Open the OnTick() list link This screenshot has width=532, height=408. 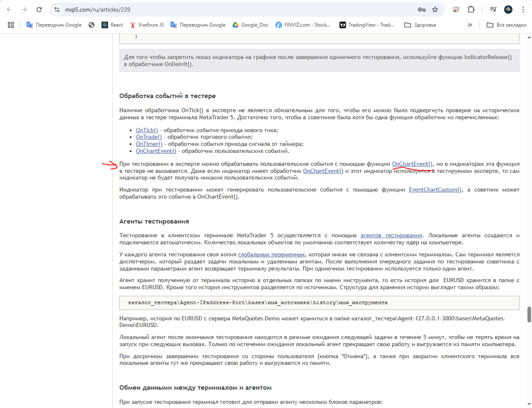click(x=147, y=130)
